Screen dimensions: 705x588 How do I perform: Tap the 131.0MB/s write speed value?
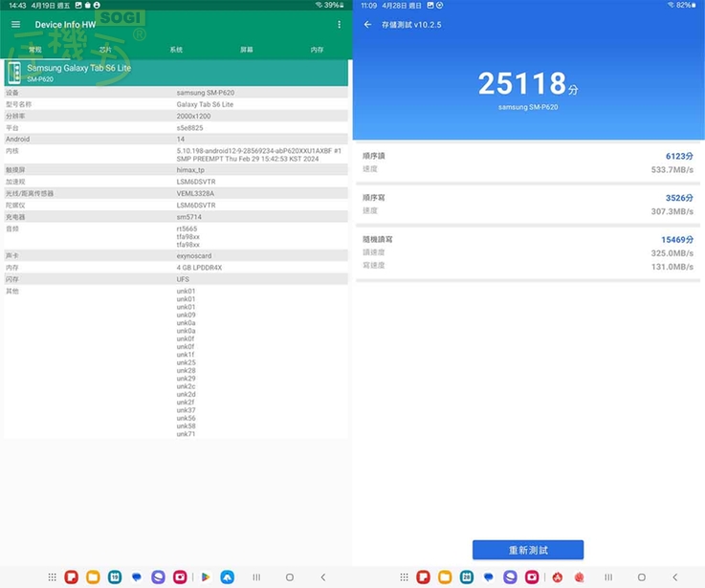pyautogui.click(x=672, y=267)
